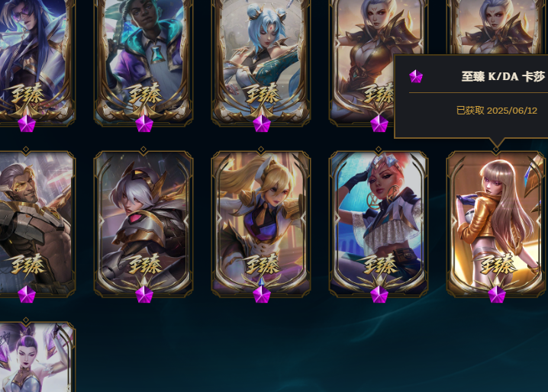Click the purple gem icon in the K/DA 卡莎 tooltip
The image size is (548, 392).
(x=416, y=76)
